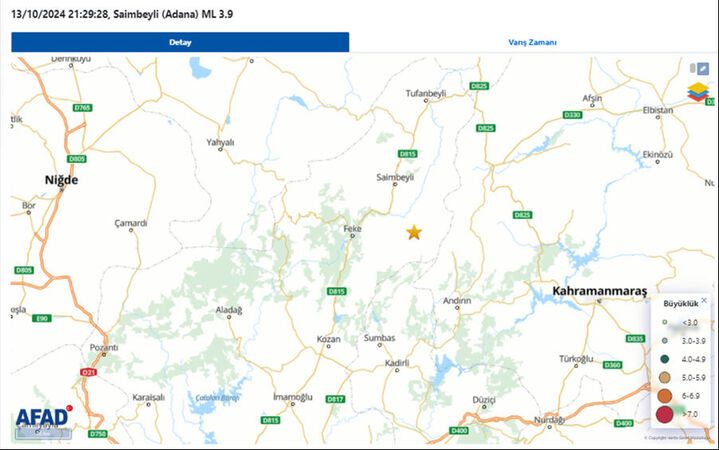Image resolution: width=719 pixels, height=450 pixels.
Task: Click the dark green 4.0-4.9 legend dot
Action: 664,359
